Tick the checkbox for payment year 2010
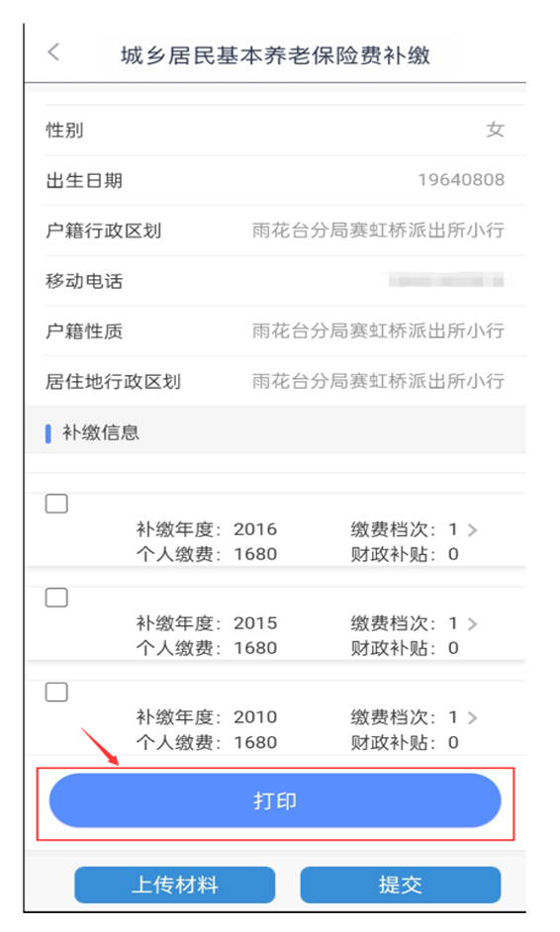Screen dimensions: 560x932 [56, 692]
